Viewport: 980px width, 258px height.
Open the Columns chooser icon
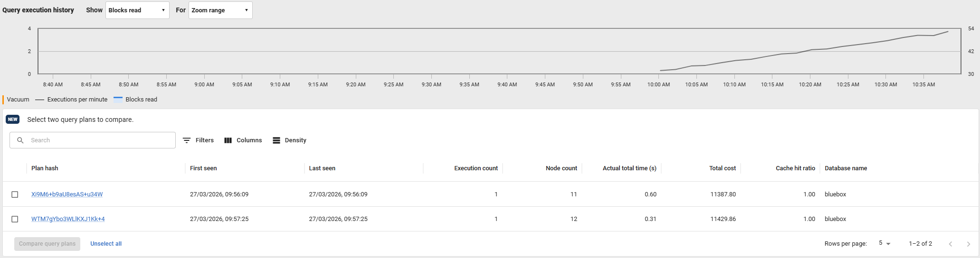tap(228, 140)
